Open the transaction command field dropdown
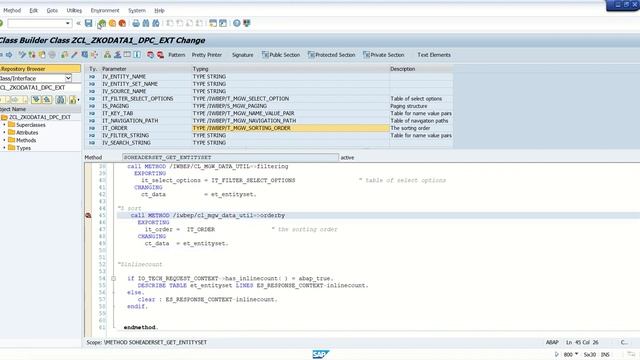This screenshot has height=360, width=640. point(68,23)
